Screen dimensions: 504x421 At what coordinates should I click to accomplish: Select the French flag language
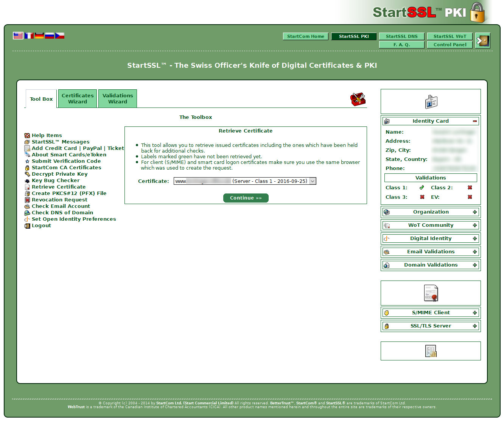click(x=29, y=36)
